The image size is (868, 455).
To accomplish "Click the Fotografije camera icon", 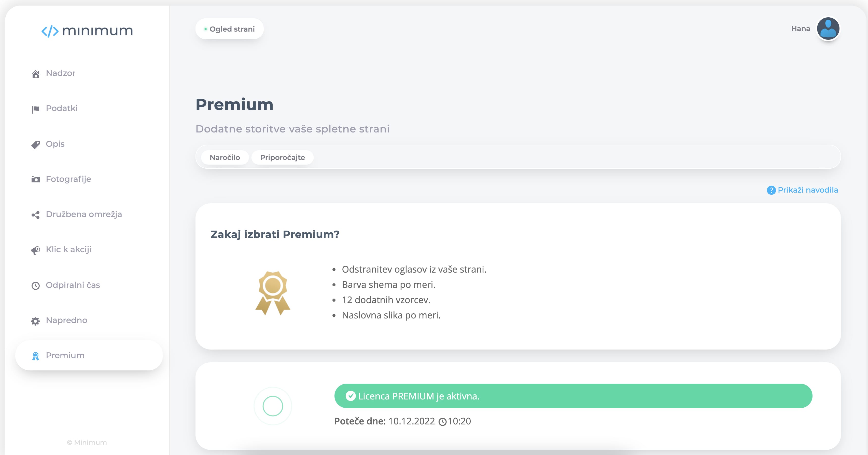I will click(35, 179).
